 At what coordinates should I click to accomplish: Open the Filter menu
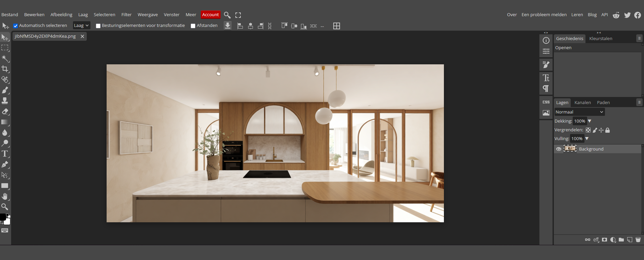click(x=126, y=15)
